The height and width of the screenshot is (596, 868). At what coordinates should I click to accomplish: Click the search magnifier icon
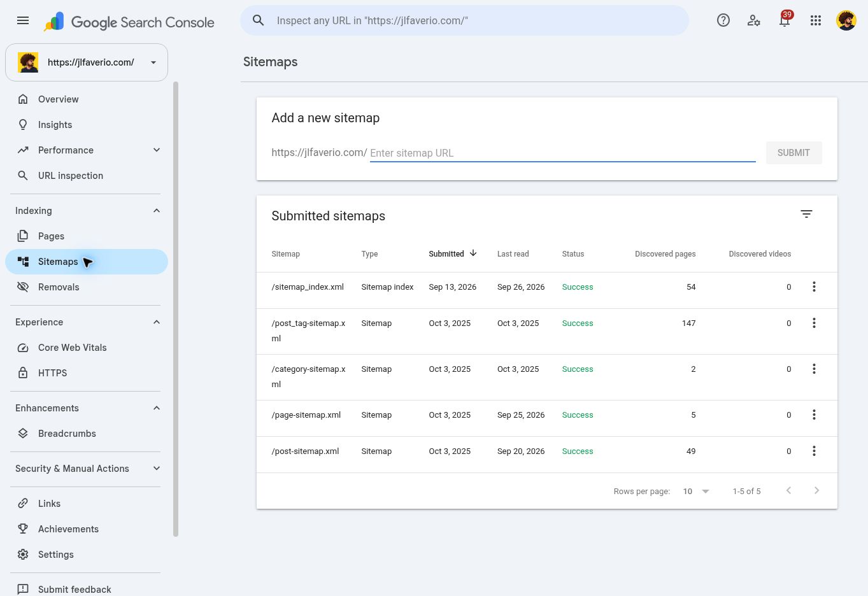(259, 20)
